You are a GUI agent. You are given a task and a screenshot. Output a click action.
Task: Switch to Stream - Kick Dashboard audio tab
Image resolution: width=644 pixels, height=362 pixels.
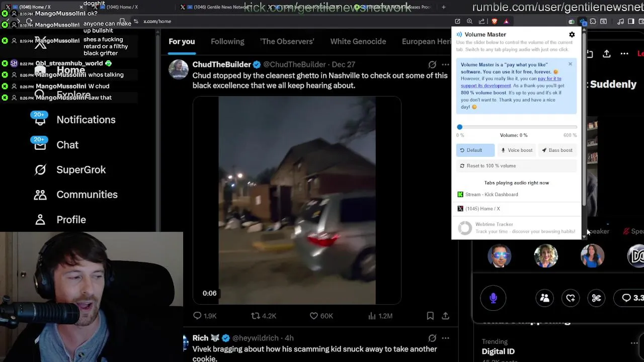click(x=517, y=195)
